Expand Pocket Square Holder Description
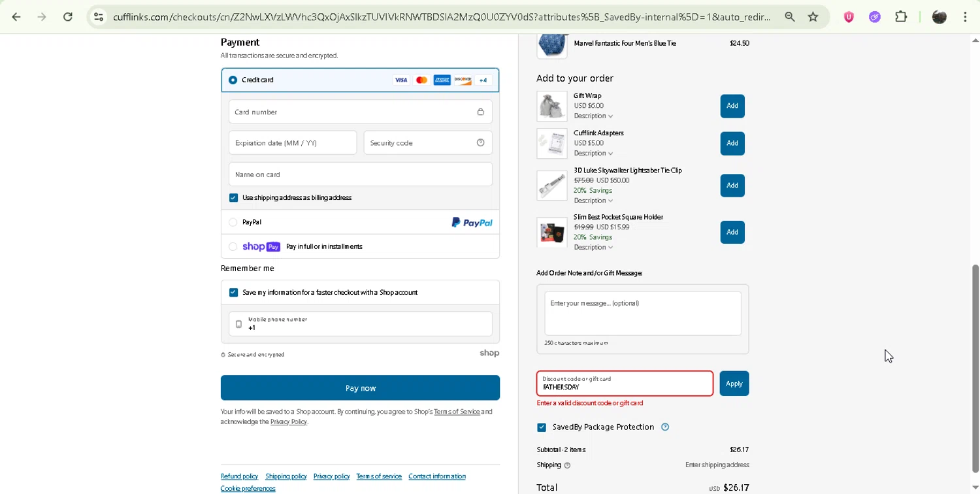The width and height of the screenshot is (980, 494). (593, 247)
